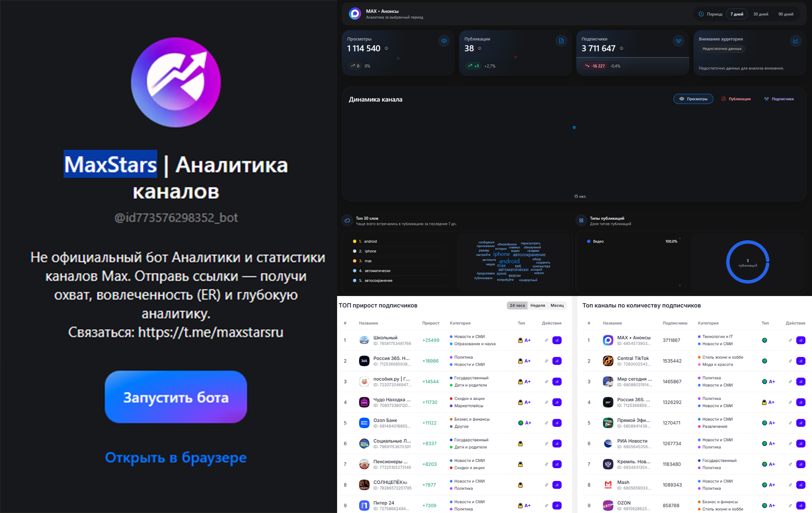This screenshot has height=513, width=812.
Task: Click the grid icon beside Типы публикаций
Action: pos(581,220)
